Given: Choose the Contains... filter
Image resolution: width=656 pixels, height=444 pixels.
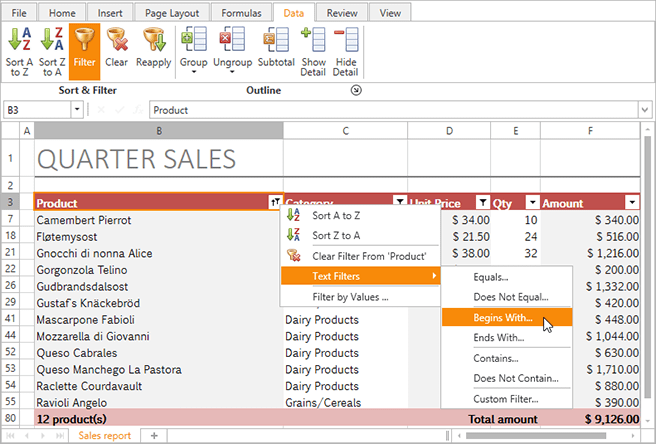Looking at the screenshot, I should tap(507, 359).
